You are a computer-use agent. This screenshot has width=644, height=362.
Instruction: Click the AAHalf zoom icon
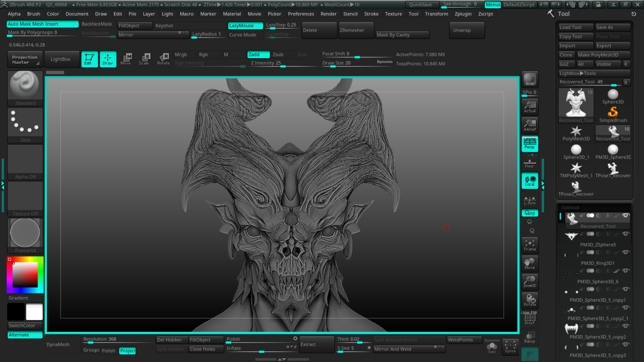[530, 125]
